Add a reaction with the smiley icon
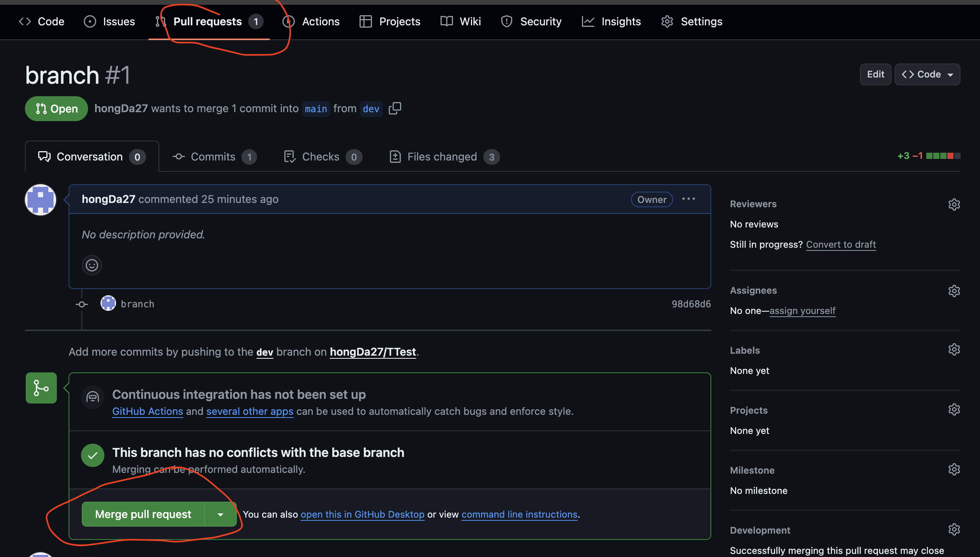 pyautogui.click(x=92, y=265)
